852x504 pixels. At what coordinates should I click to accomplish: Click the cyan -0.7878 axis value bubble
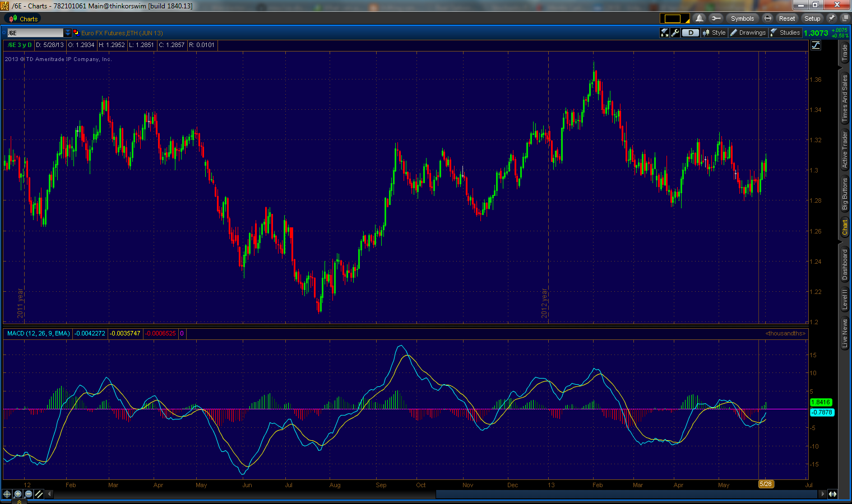tap(822, 412)
